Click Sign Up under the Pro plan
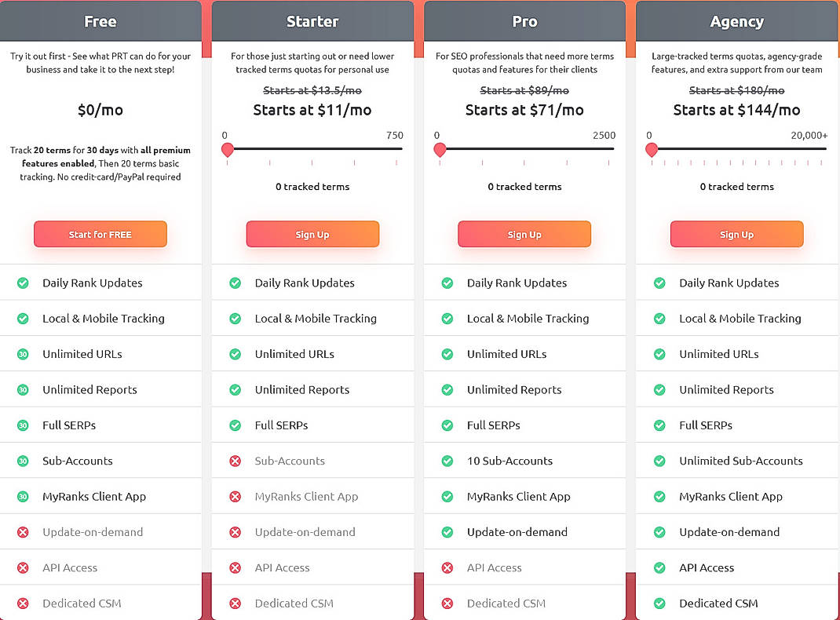This screenshot has width=840, height=620. (524, 234)
